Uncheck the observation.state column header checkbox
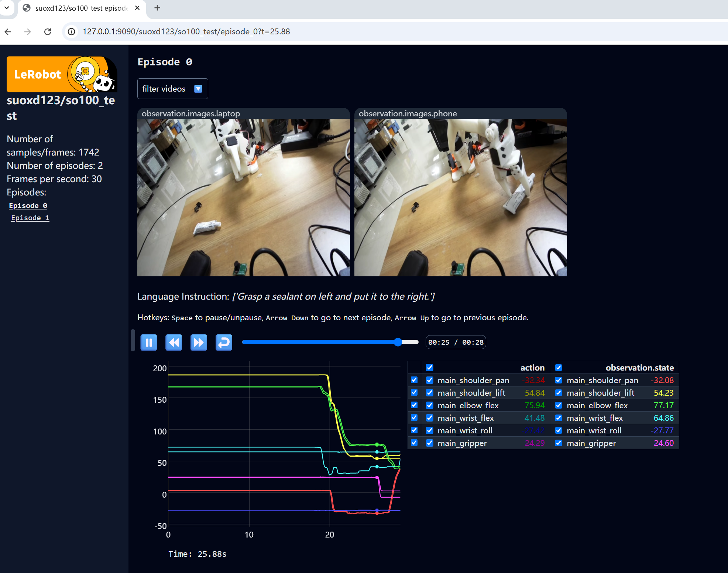Viewport: 728px width, 573px height. [x=558, y=368]
